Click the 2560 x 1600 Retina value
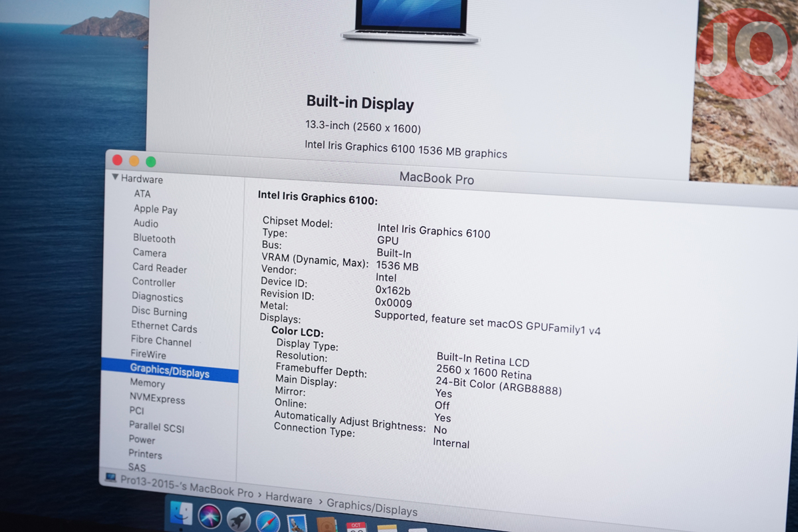 483,372
